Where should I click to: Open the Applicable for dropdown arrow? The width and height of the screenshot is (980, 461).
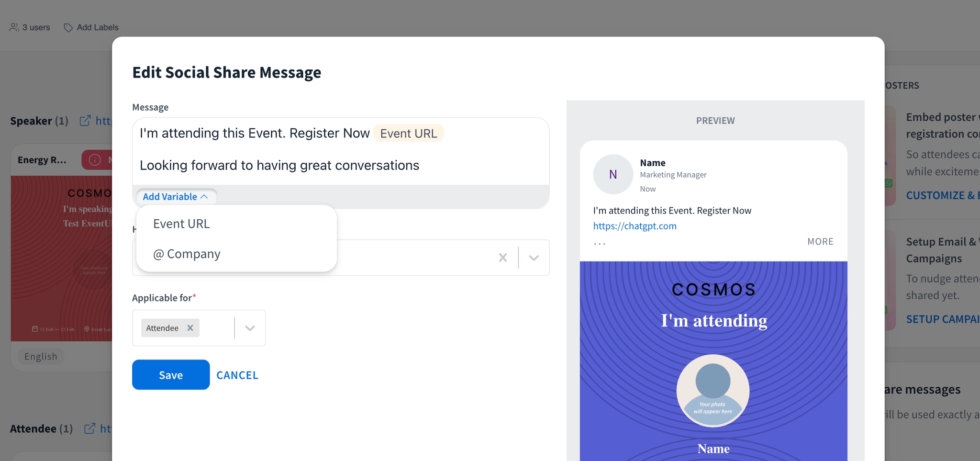click(249, 328)
